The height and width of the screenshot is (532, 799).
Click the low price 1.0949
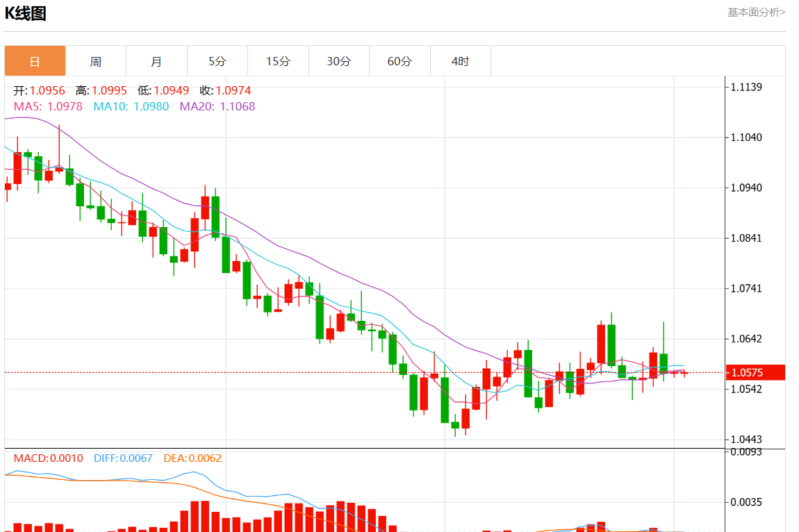click(171, 91)
